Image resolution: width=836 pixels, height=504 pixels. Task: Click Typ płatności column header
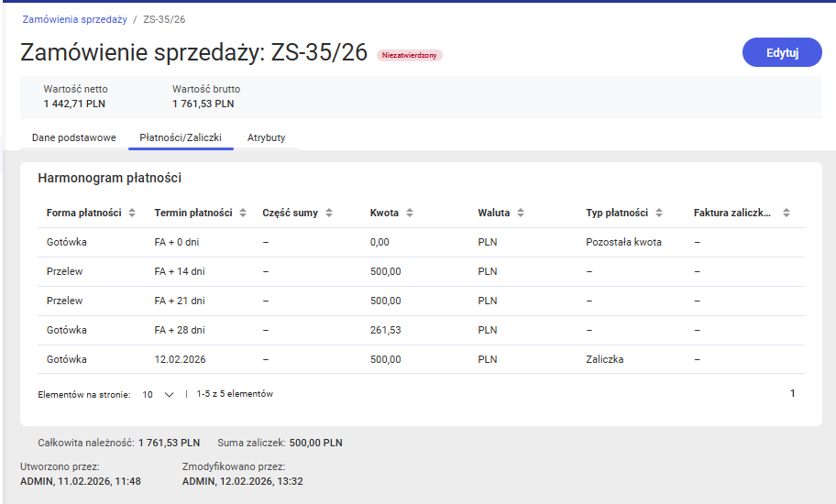[617, 213]
